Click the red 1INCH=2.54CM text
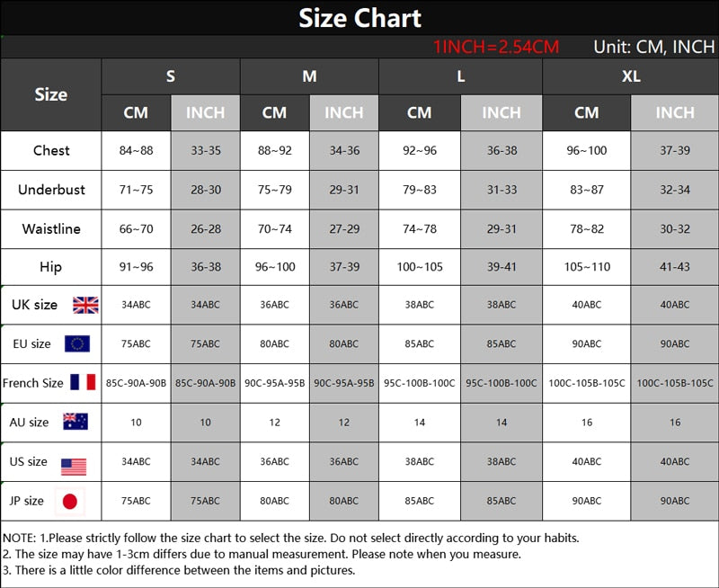 495,47
